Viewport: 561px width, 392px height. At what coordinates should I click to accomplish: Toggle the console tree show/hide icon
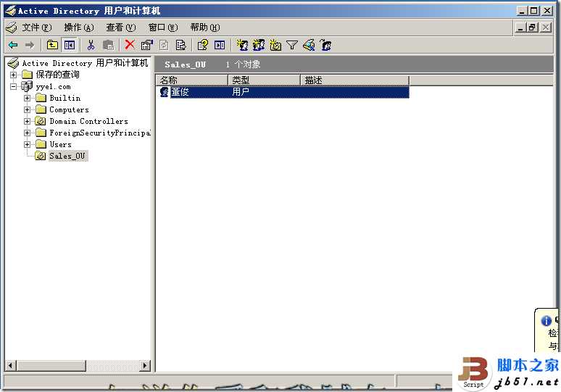70,45
